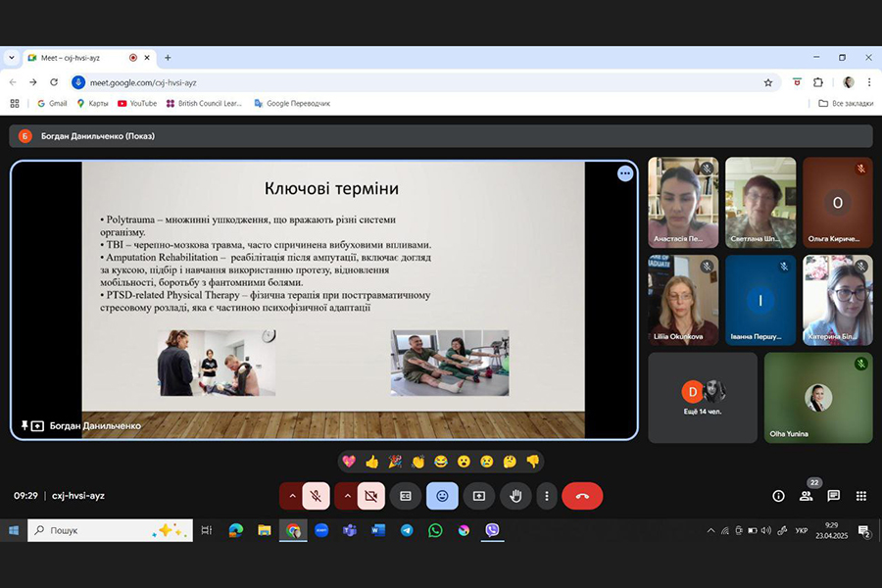The height and width of the screenshot is (588, 882).
Task: Expand audio settings arrow beside microphone
Action: (291, 496)
